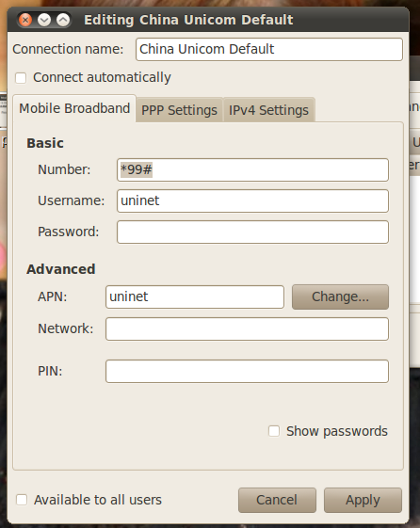
Task: Apply the connection settings
Action: pos(363,500)
